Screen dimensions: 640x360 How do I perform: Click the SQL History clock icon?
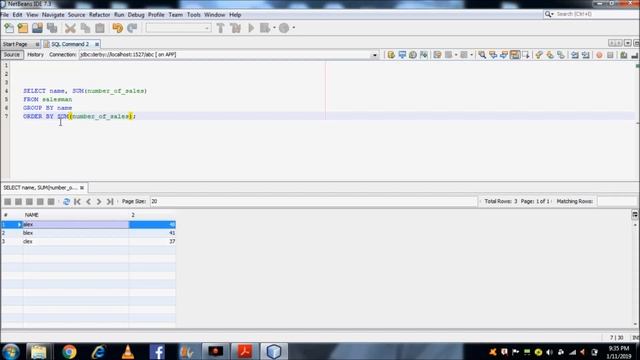click(x=413, y=55)
